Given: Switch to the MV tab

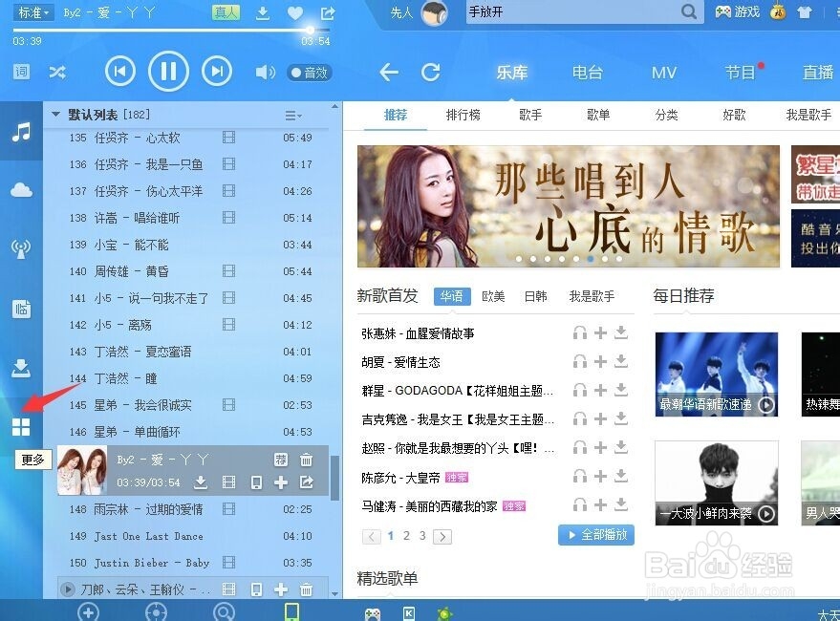Looking at the screenshot, I should (664, 73).
